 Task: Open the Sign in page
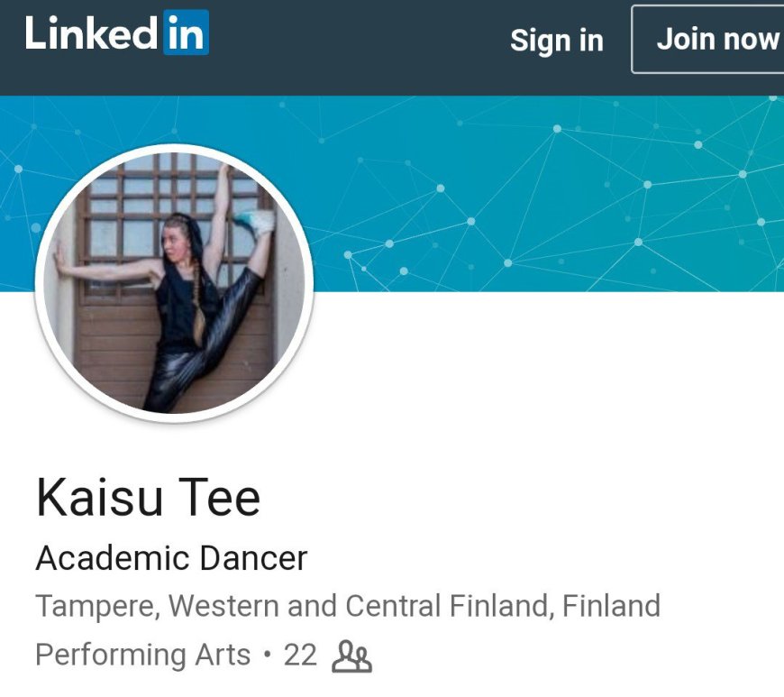tap(556, 40)
